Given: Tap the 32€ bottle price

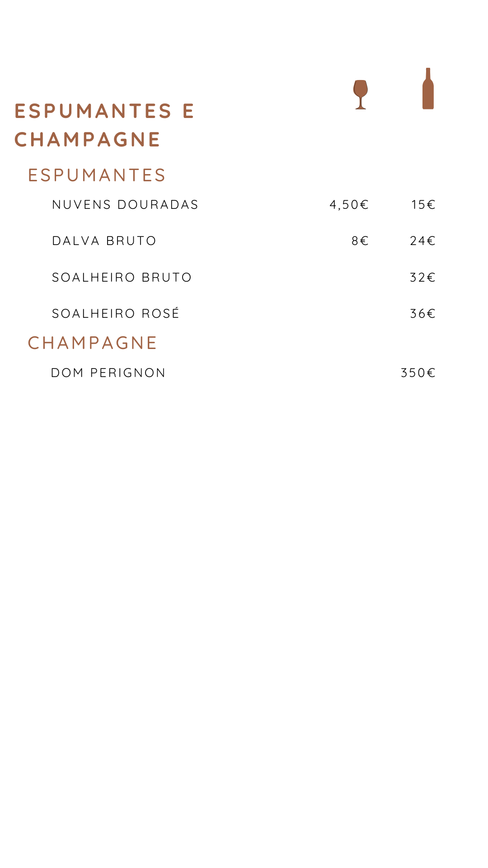Looking at the screenshot, I should pos(422,278).
